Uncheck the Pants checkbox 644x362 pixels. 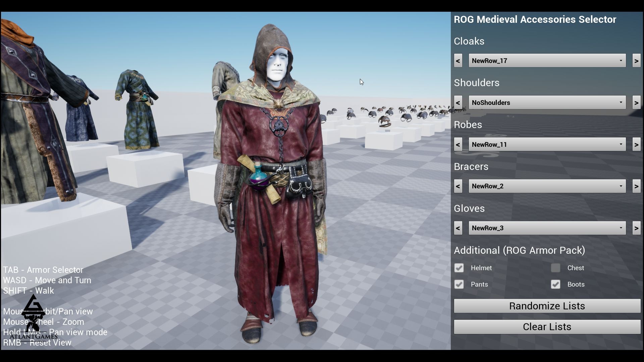pyautogui.click(x=459, y=284)
